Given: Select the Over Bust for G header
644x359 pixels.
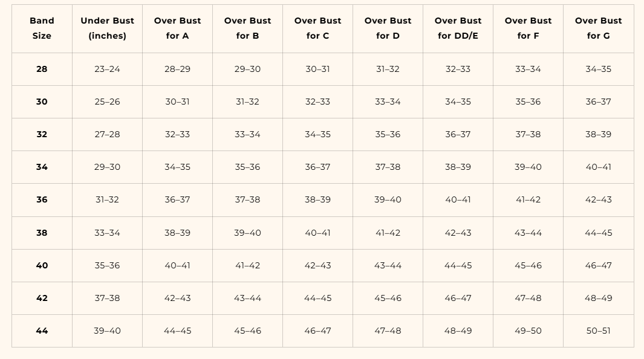Looking at the screenshot, I should [599, 28].
